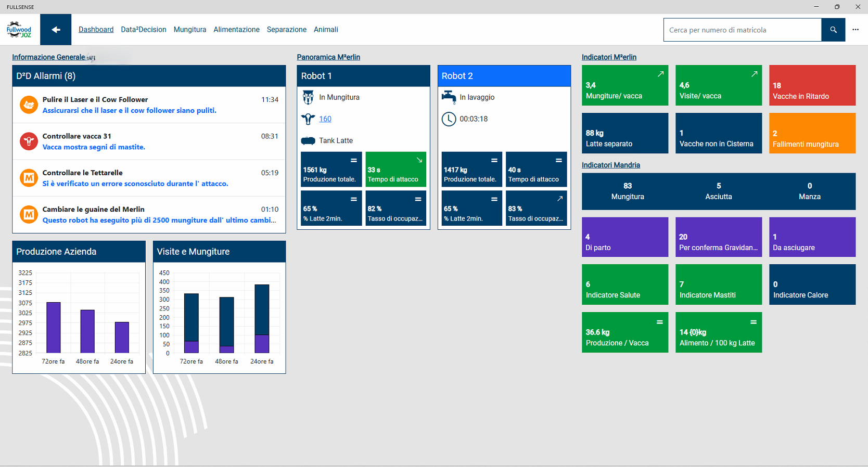Click the milk tank icon in Robot 1

[x=308, y=141]
